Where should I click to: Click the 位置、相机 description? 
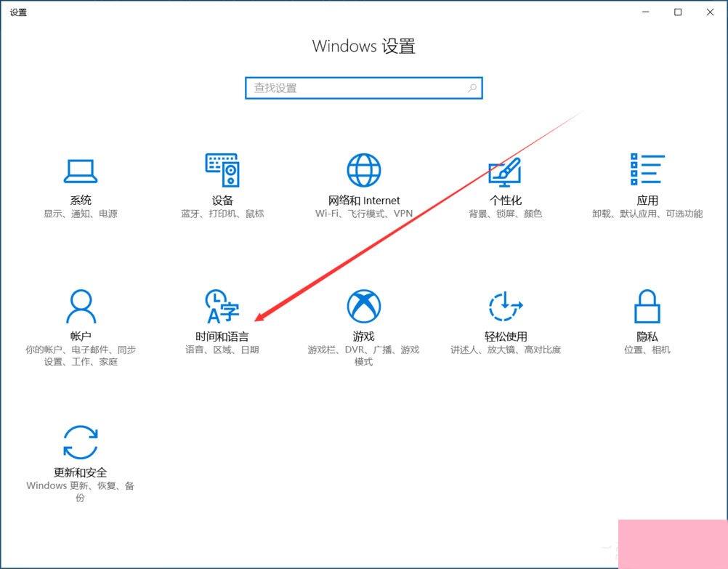[x=647, y=350]
